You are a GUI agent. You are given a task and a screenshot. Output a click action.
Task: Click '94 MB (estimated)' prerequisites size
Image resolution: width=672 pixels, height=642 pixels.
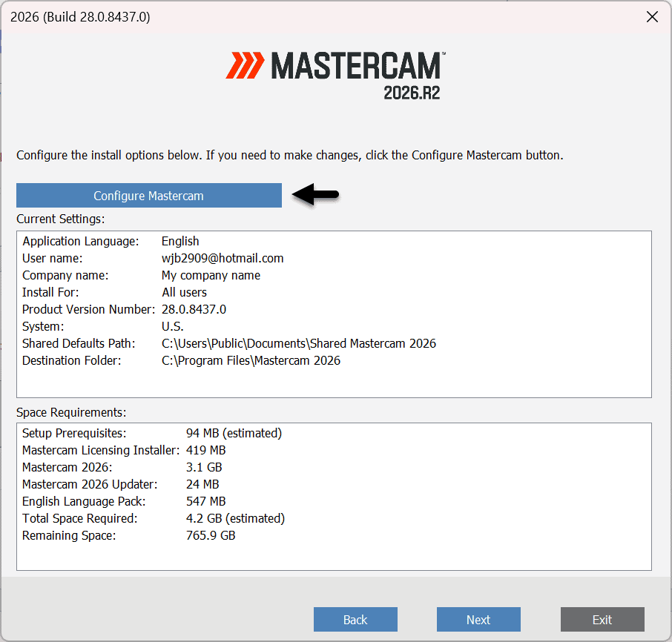(x=234, y=433)
